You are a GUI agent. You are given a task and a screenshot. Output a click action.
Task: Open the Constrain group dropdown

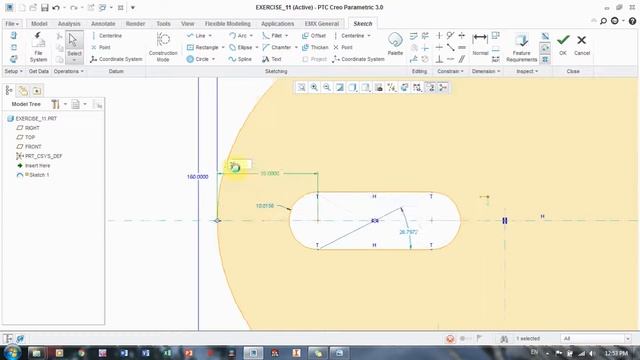coord(450,71)
